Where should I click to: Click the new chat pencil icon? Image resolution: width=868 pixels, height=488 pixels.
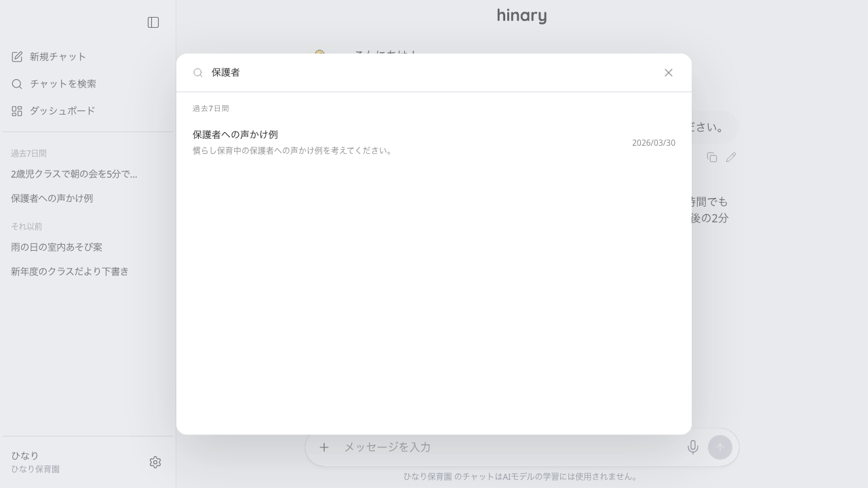click(x=17, y=56)
